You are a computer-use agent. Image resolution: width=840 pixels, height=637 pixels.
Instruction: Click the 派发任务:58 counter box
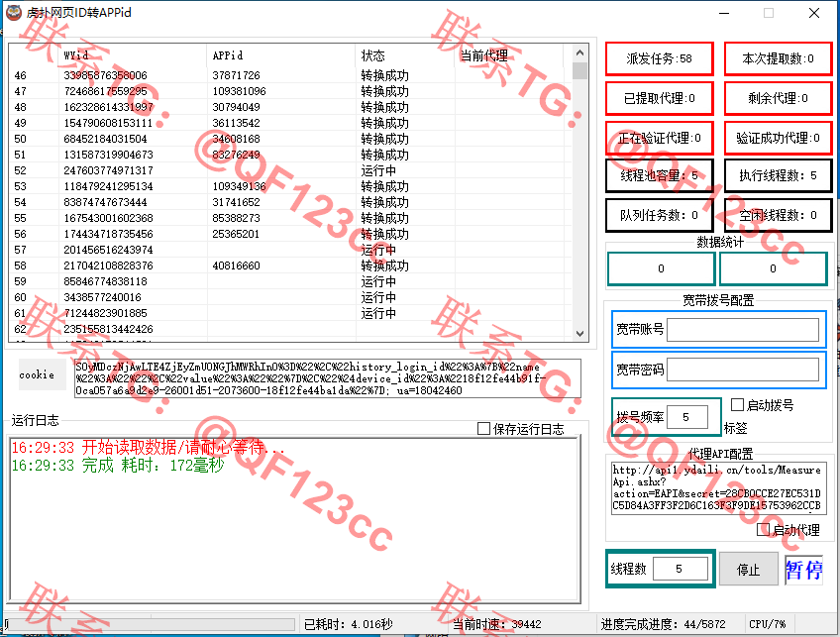tap(660, 58)
